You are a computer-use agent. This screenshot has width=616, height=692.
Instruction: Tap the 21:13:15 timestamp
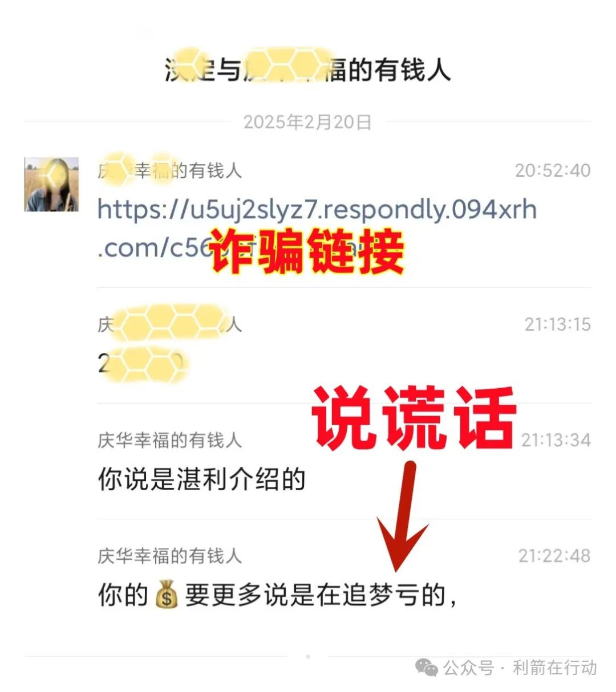click(557, 324)
